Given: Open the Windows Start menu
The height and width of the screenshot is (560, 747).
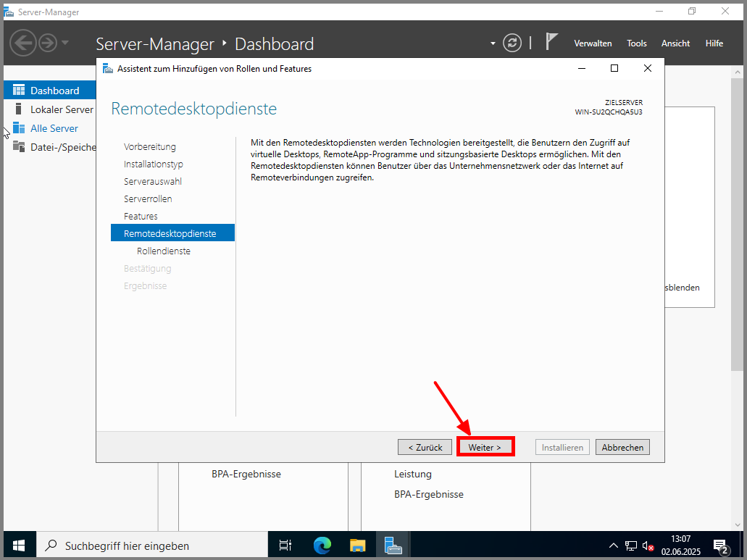Looking at the screenshot, I should (18, 546).
